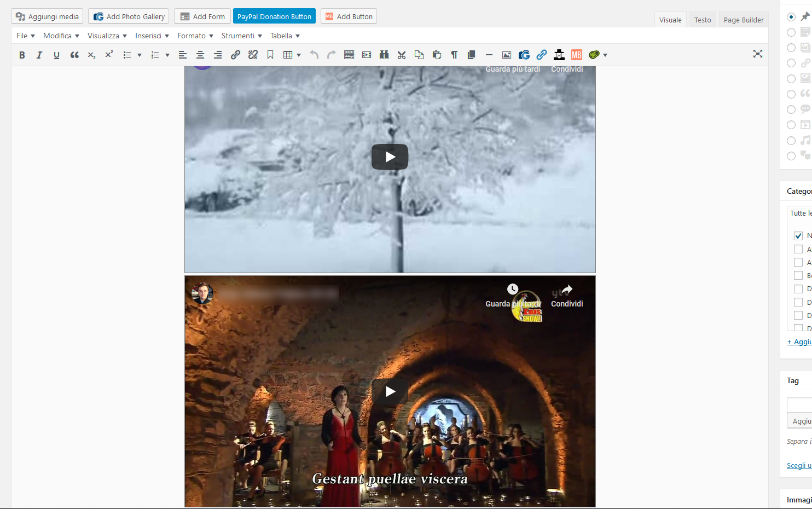
Task: Toggle fullscreen distraction-free mode
Action: click(x=758, y=54)
